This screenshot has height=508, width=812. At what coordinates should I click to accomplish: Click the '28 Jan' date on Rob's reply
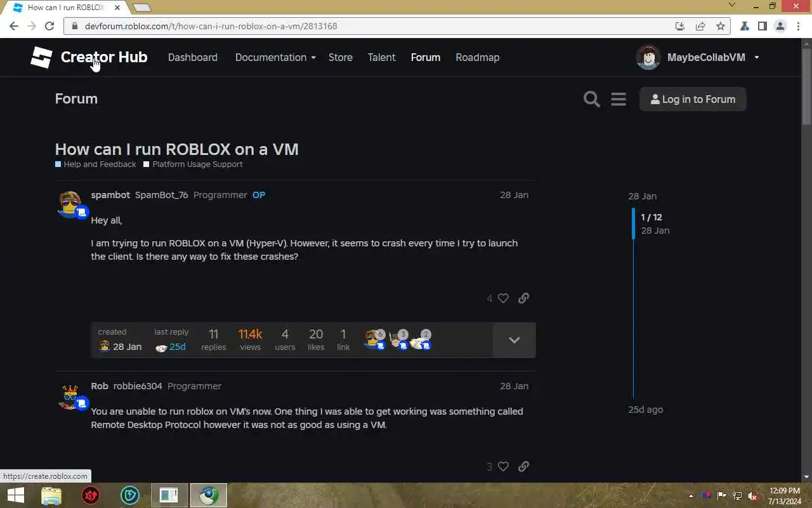(514, 386)
